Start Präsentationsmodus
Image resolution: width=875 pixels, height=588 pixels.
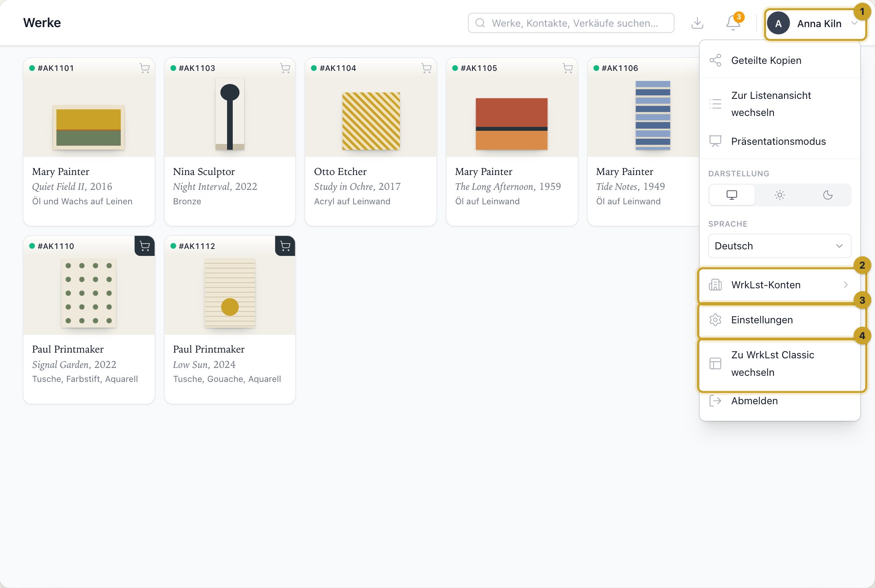(780, 141)
